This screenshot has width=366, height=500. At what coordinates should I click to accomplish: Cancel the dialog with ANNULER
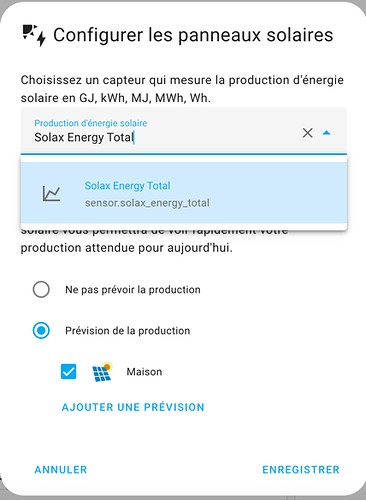[61, 470]
